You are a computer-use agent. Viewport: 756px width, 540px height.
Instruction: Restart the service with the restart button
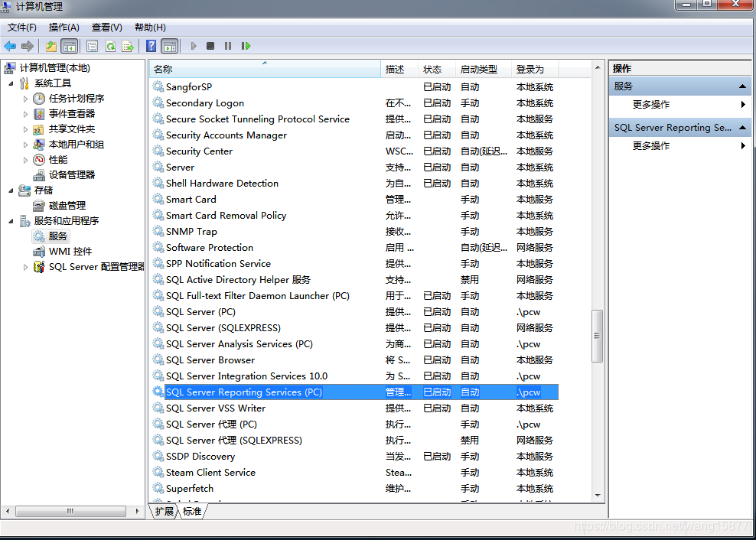coord(246,47)
